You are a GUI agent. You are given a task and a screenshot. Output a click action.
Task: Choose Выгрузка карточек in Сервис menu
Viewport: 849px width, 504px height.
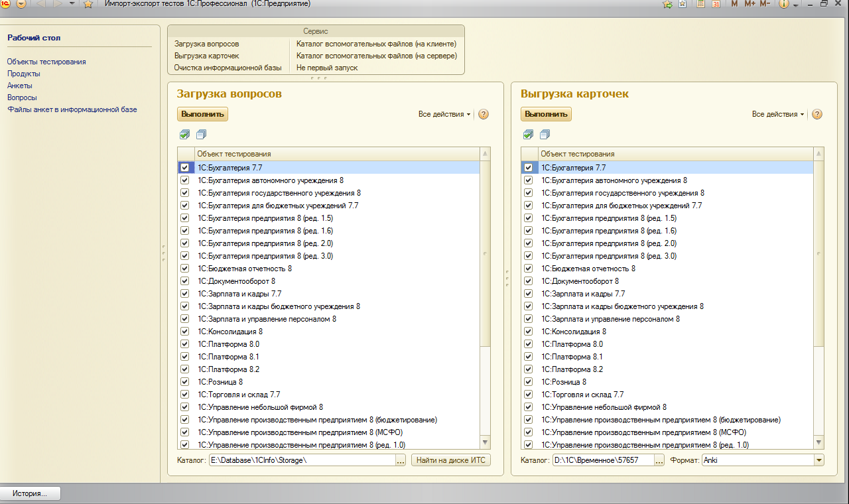(206, 56)
